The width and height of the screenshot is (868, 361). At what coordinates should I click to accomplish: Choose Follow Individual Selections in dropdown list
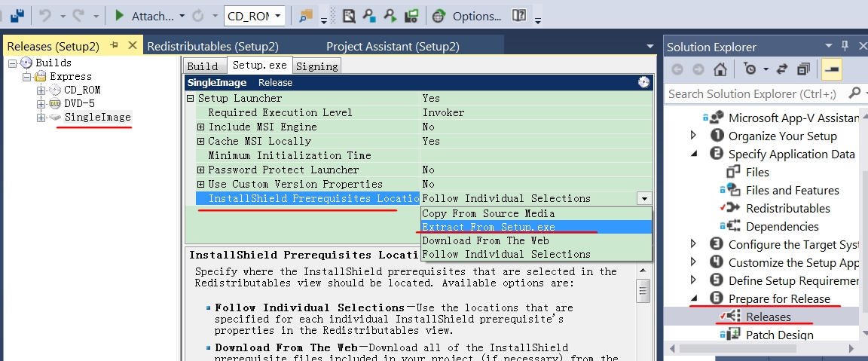[x=536, y=254]
